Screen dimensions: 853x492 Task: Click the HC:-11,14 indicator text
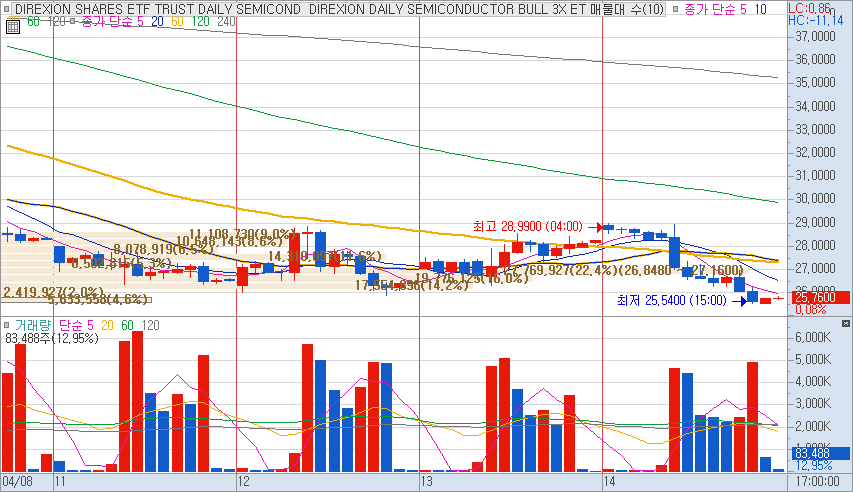pos(816,20)
